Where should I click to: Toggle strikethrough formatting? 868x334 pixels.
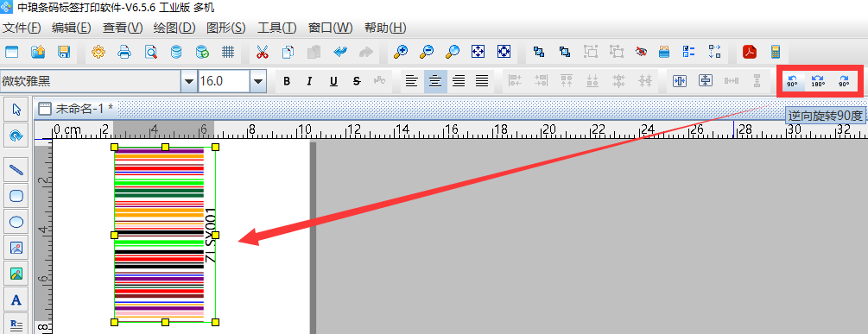point(357,81)
